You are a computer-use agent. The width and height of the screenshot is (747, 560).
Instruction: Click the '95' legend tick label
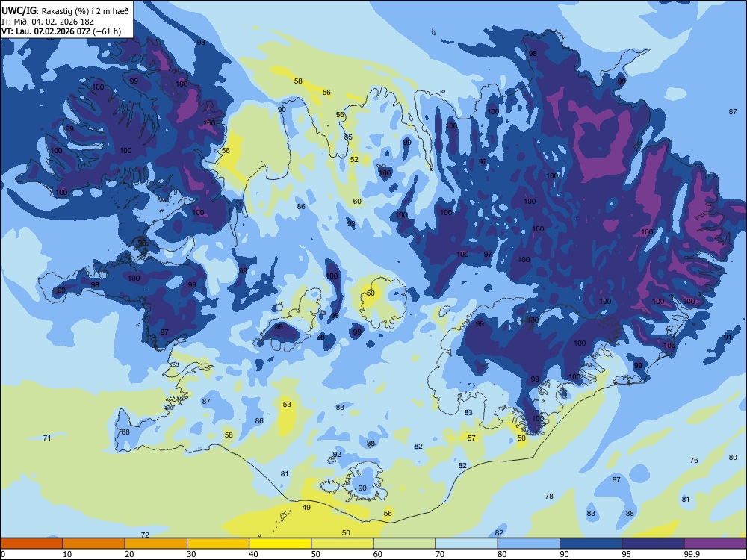(627, 554)
